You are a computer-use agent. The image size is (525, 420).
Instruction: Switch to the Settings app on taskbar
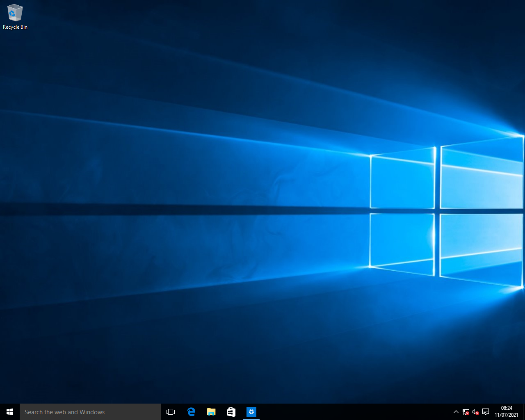pyautogui.click(x=251, y=412)
